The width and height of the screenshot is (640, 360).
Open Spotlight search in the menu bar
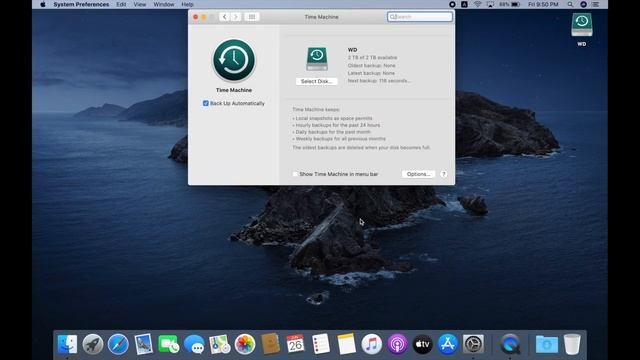[570, 4]
